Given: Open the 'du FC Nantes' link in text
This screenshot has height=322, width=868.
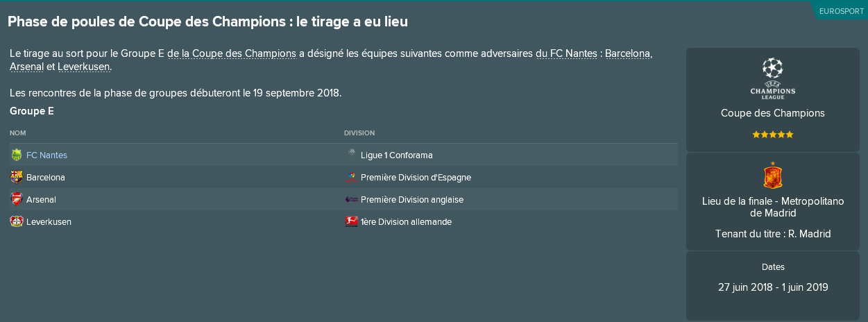Looking at the screenshot, I should click(x=566, y=53).
